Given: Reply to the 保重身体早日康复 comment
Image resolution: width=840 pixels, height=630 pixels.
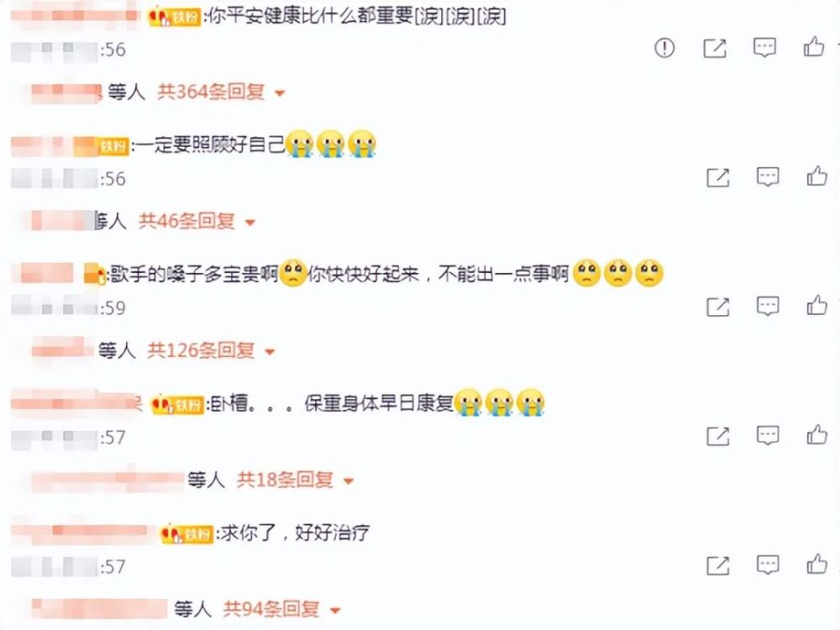Looking at the screenshot, I should (x=768, y=435).
